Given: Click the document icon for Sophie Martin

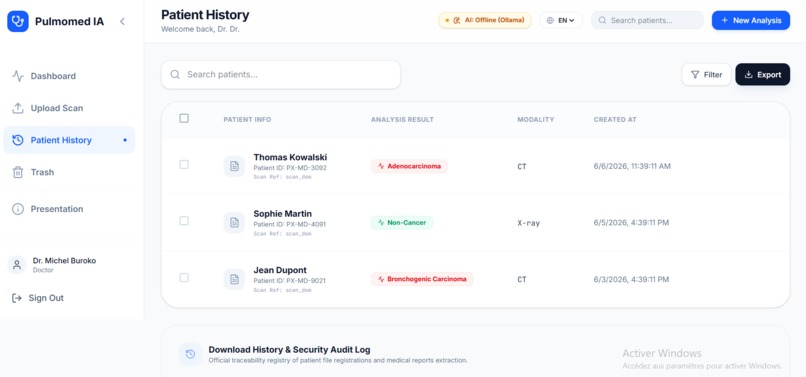Looking at the screenshot, I should (234, 223).
